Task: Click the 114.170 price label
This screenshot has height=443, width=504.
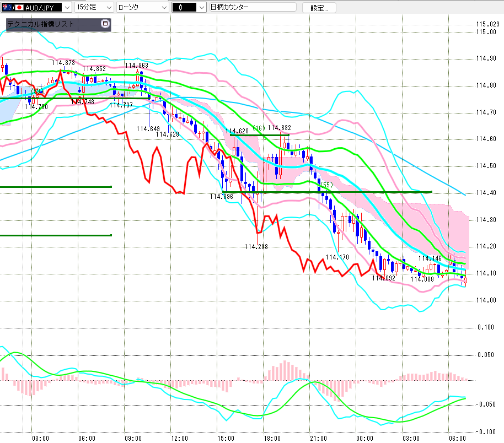Action: [337, 257]
